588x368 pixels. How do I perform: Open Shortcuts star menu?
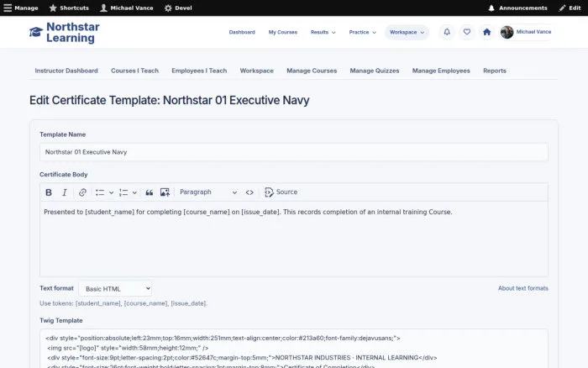click(69, 8)
